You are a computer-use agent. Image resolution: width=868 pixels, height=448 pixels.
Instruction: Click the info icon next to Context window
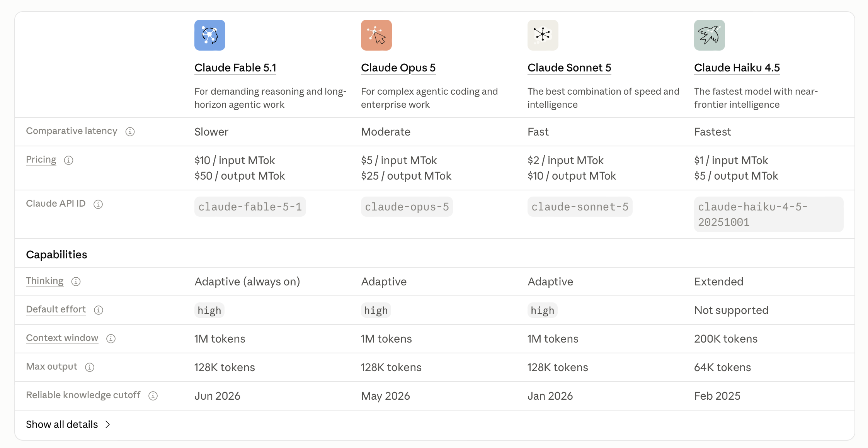point(111,339)
